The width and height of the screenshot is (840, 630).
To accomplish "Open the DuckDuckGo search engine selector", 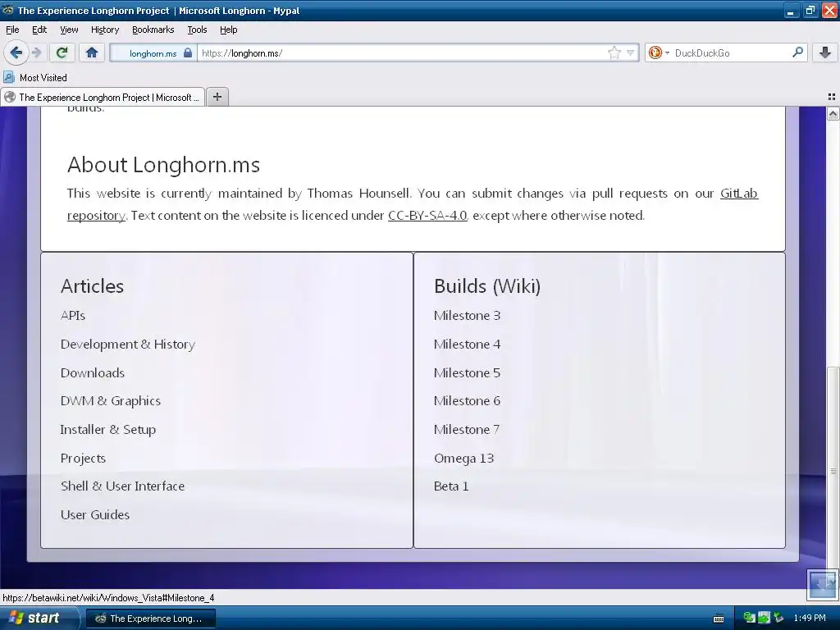I will pyautogui.click(x=659, y=52).
